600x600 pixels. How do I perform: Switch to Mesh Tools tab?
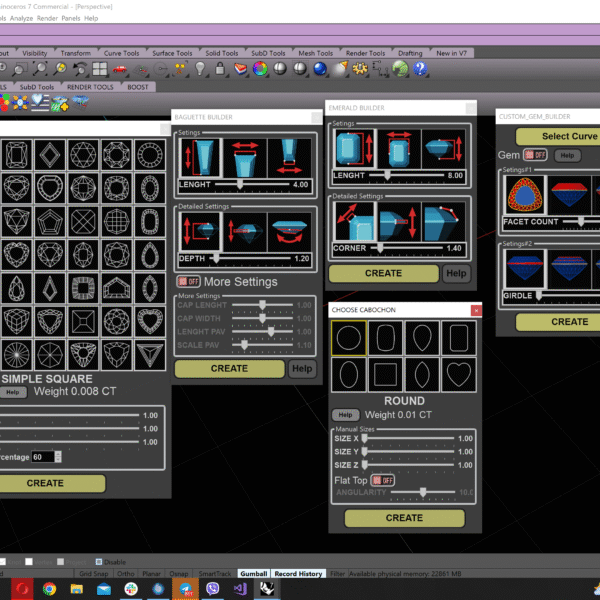tap(315, 53)
